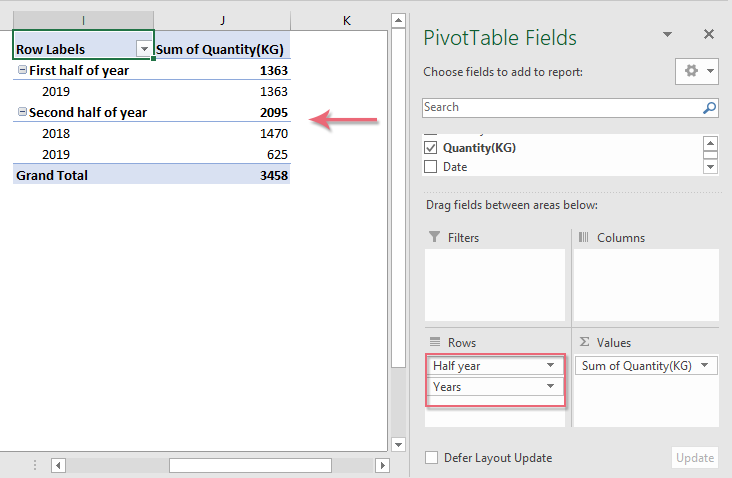The width and height of the screenshot is (732, 478).
Task: Open the PivotTable Fields pane options arrow
Action: click(x=668, y=35)
